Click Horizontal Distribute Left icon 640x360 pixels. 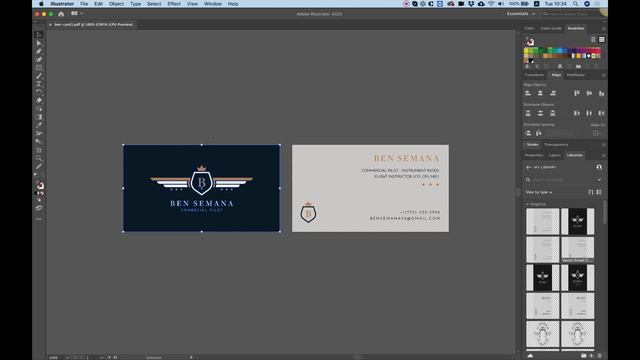coord(577,113)
